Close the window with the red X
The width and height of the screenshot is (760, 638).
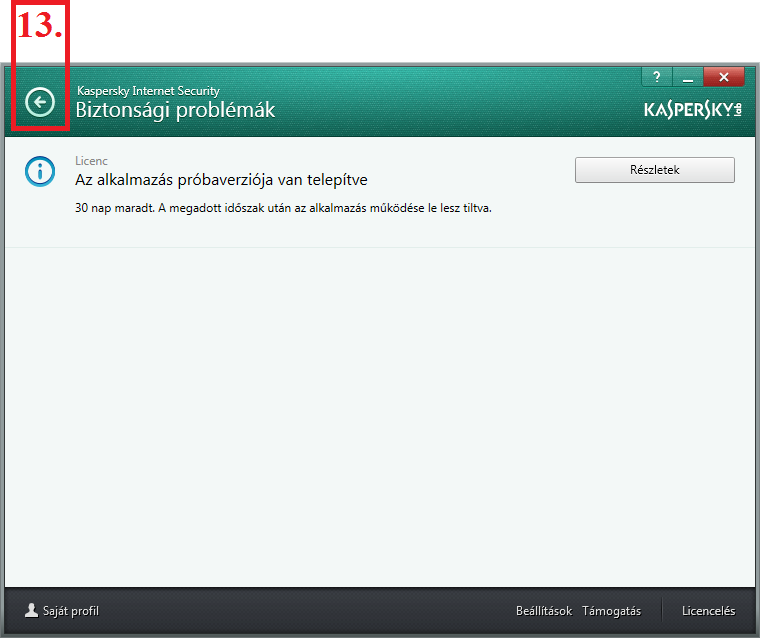tap(724, 77)
